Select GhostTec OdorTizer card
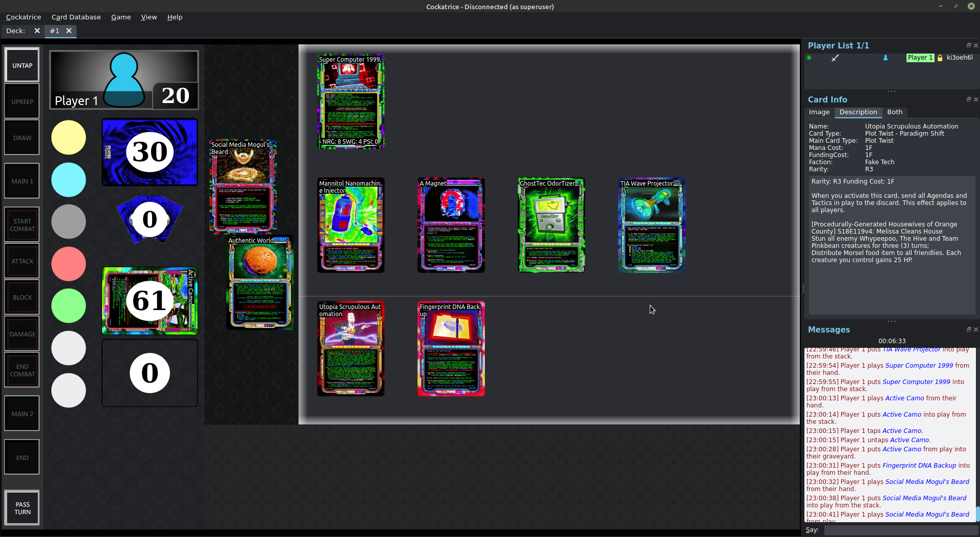The width and height of the screenshot is (980, 537). click(x=551, y=225)
